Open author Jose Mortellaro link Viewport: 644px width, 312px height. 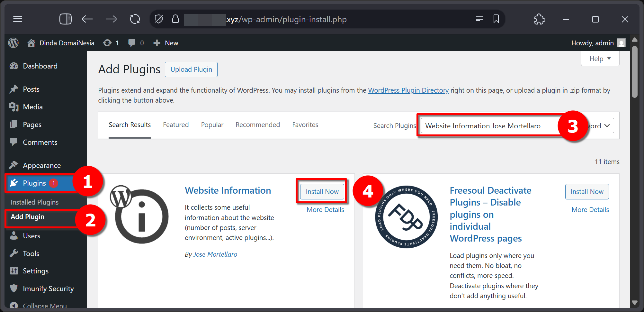pos(215,254)
